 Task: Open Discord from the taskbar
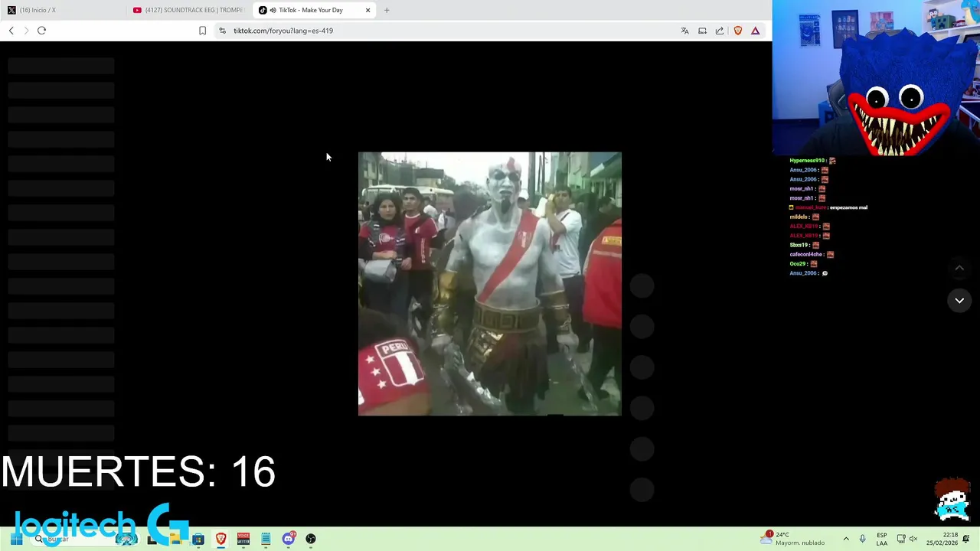point(289,539)
